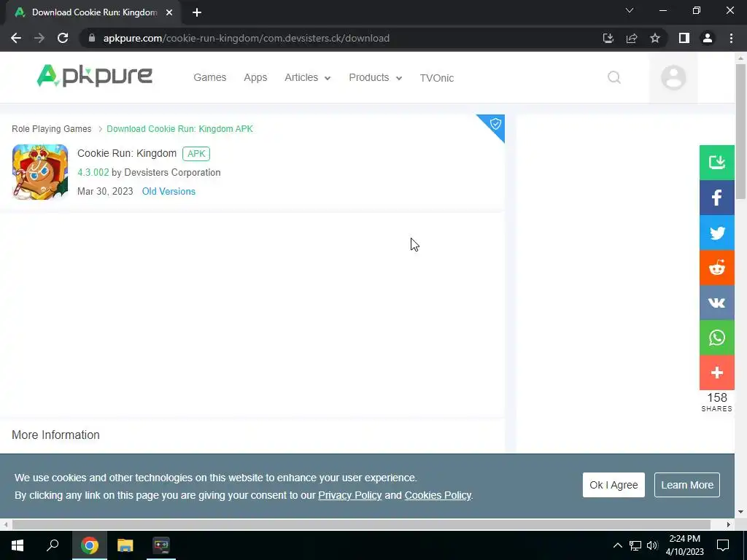Click the More Information heading
Viewport: 747px width, 560px height.
pos(55,435)
